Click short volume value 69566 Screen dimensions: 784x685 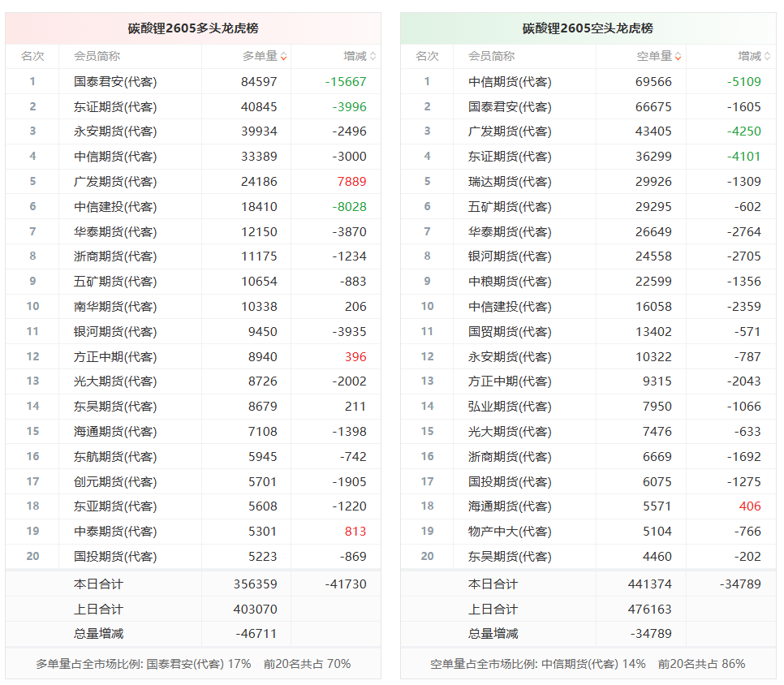(653, 81)
